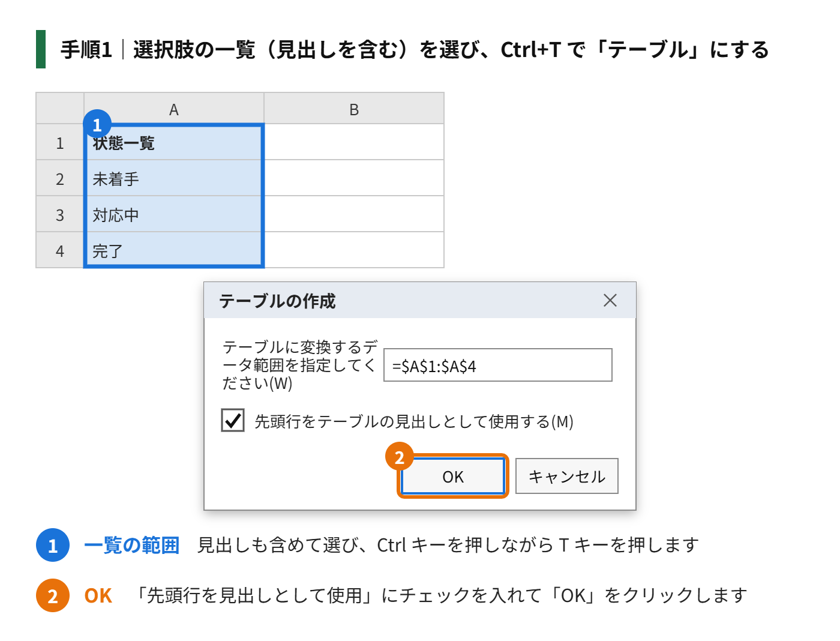Image resolution: width=840 pixels, height=641 pixels.
Task: Select row 1 header
Action: [60, 142]
